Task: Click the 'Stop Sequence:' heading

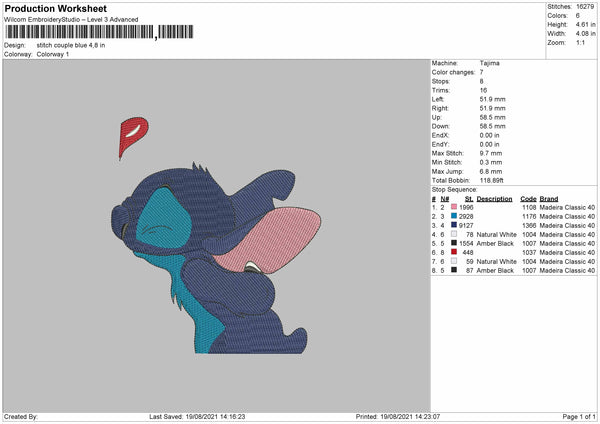Action: click(x=455, y=190)
